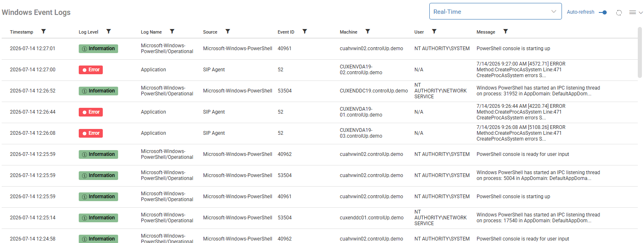Open the Log Name column filter
Image resolution: width=644 pixels, height=243 pixels.
172,32
